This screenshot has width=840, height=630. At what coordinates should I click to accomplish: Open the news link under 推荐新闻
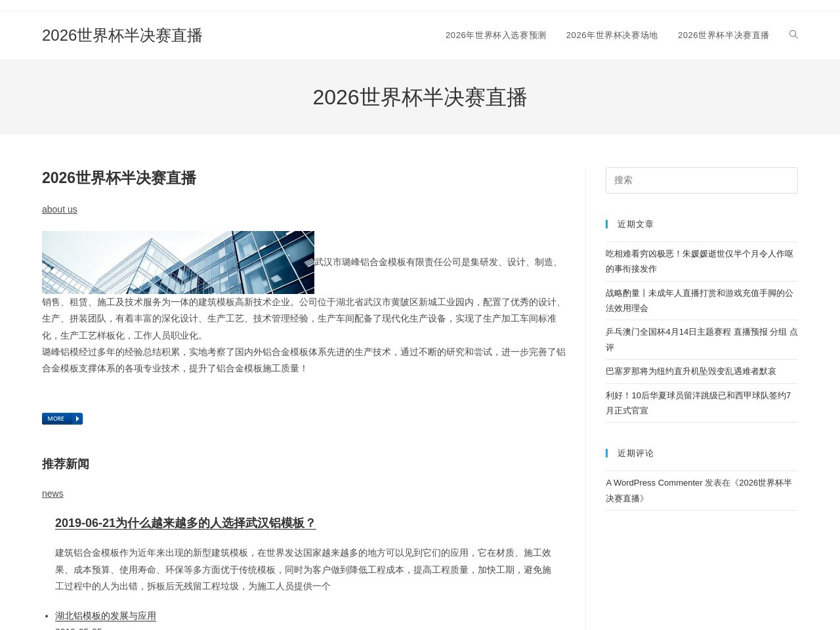point(52,493)
